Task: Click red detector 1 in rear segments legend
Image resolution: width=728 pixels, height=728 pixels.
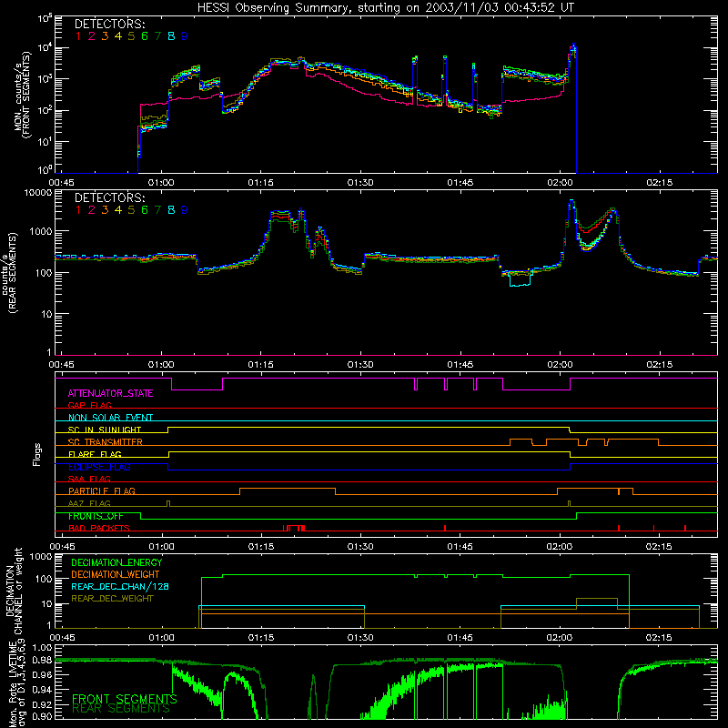Action: [78, 210]
